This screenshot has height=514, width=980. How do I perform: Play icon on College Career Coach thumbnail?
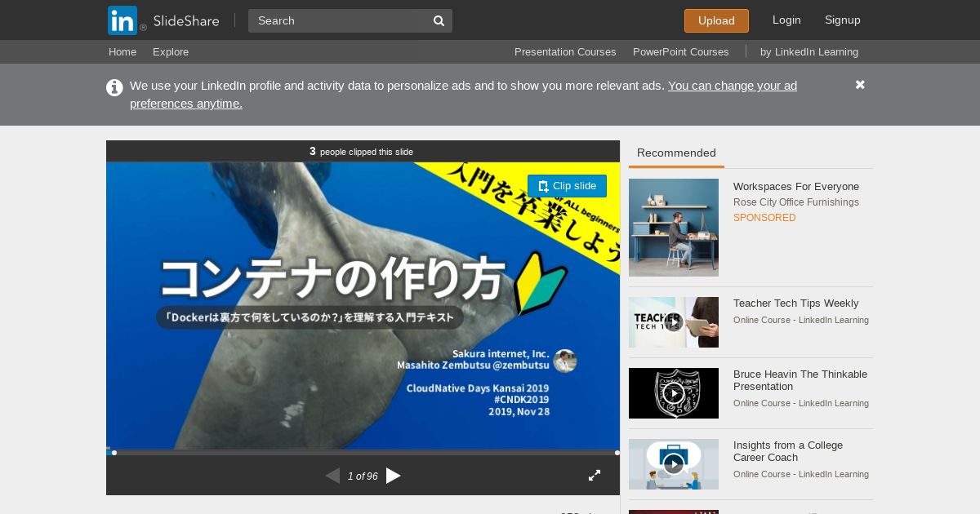[673, 464]
